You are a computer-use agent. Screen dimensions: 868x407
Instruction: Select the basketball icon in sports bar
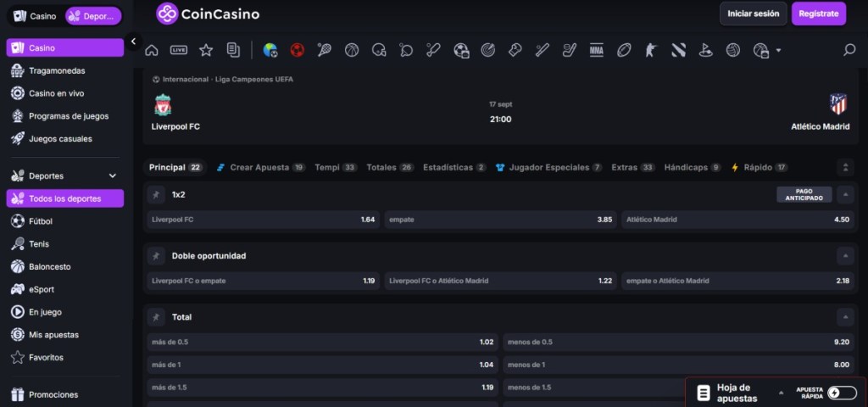coord(351,50)
